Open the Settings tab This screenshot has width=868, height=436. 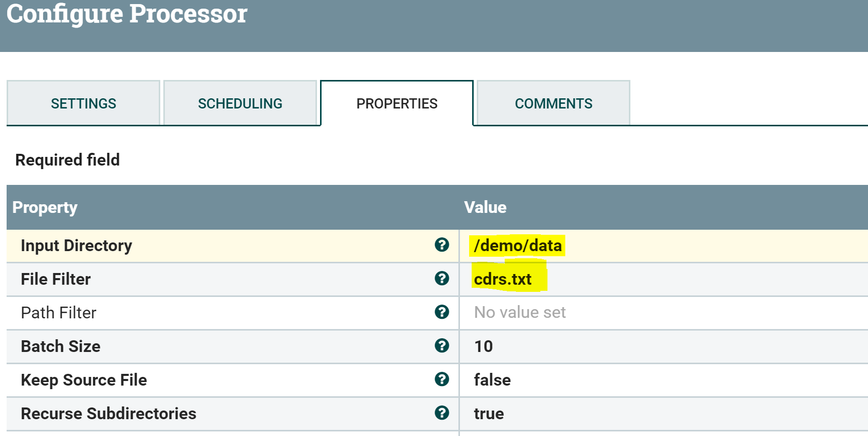[83, 103]
